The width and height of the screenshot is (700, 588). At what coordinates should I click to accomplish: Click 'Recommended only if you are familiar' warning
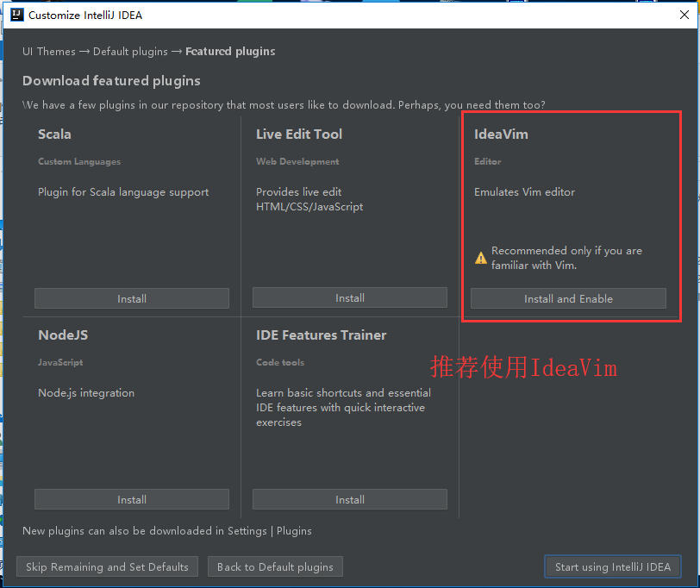(566, 258)
